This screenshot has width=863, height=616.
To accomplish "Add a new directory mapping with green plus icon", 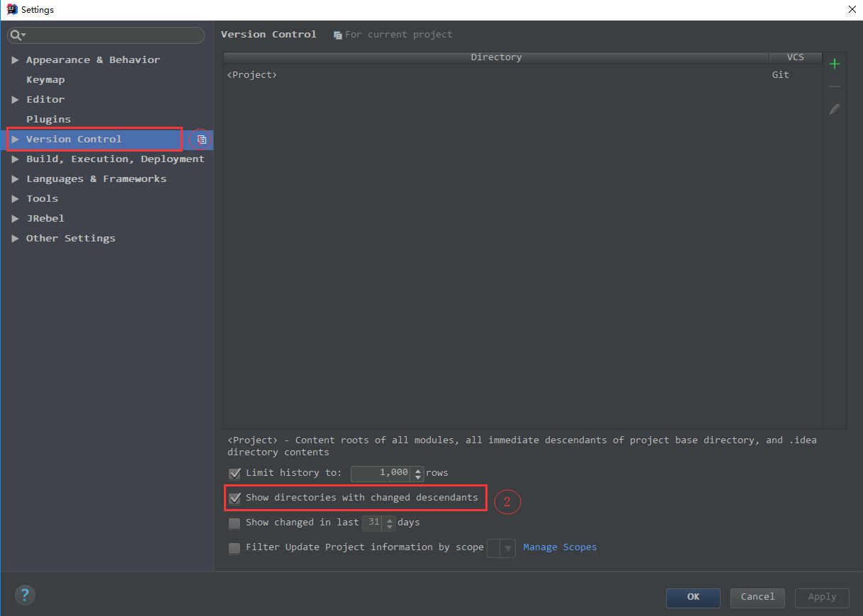I will tap(835, 64).
